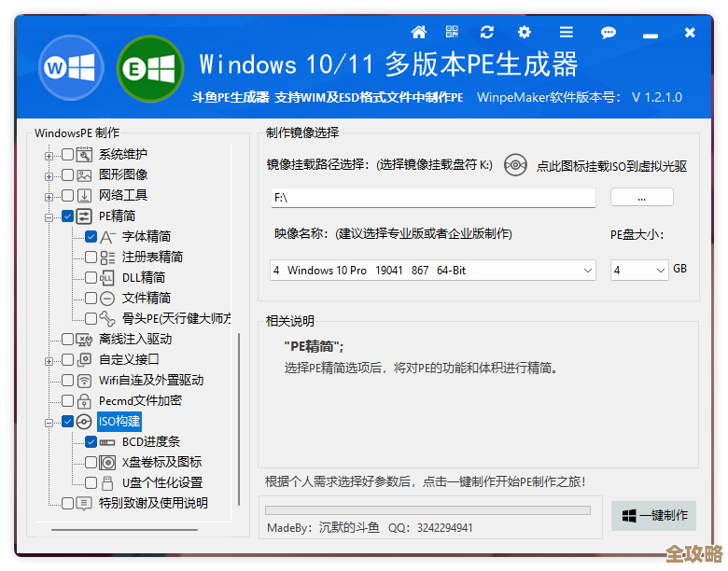The height and width of the screenshot is (571, 728).
Task: Click the chat bubble feedback icon
Action: [x=609, y=33]
